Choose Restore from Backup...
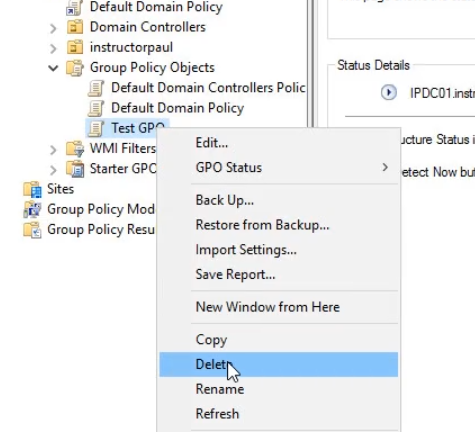 278,225
